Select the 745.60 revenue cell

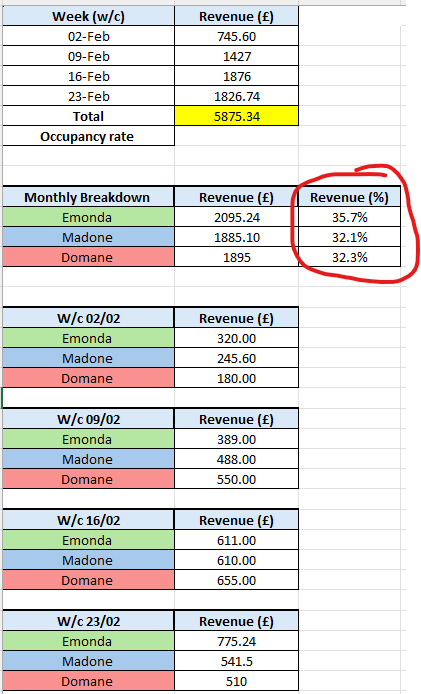[x=236, y=36]
